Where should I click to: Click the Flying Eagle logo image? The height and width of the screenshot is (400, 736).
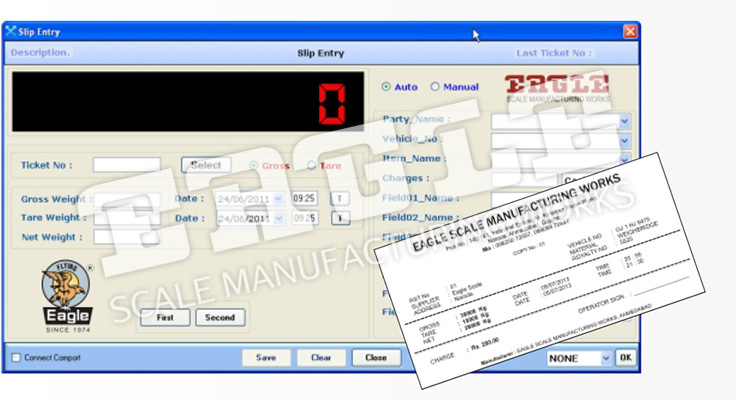point(66,296)
